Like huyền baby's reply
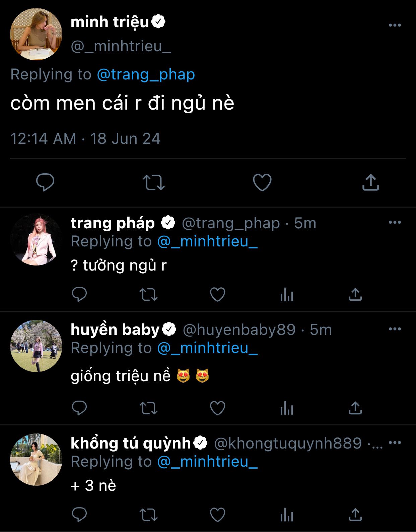This screenshot has width=416, height=532. click(x=217, y=408)
